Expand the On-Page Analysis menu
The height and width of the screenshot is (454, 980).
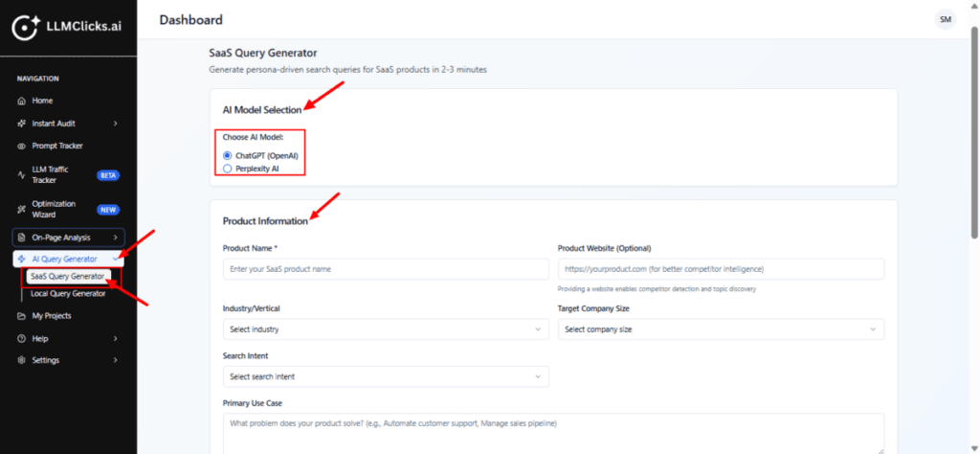coord(68,237)
